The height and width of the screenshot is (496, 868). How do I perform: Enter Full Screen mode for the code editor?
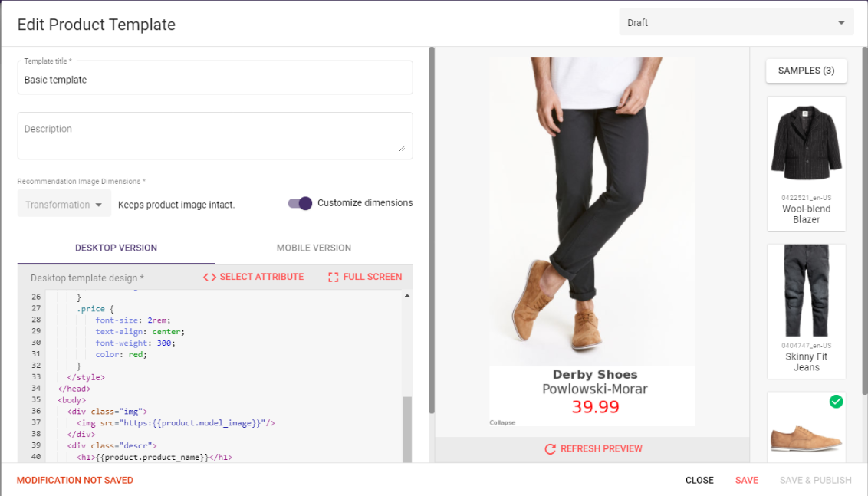click(x=364, y=277)
